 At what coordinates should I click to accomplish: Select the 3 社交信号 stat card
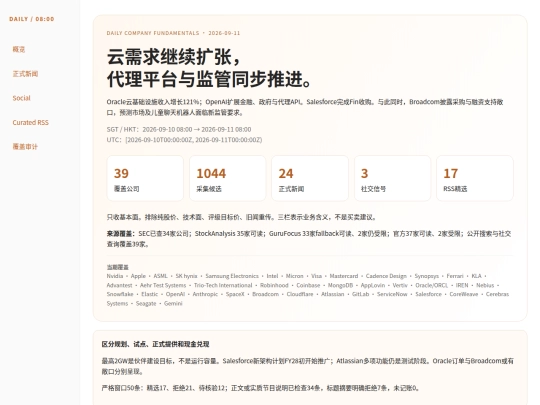[392, 178]
